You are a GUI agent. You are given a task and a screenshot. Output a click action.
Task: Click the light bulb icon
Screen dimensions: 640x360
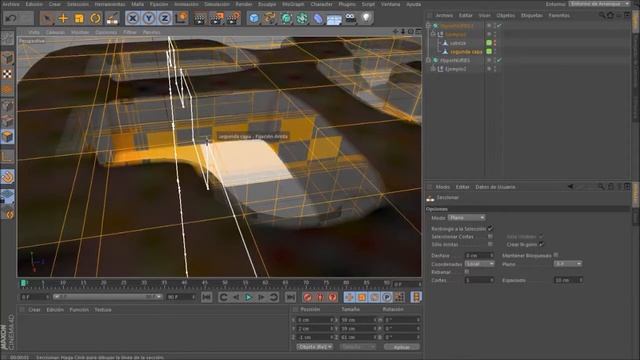point(366,18)
